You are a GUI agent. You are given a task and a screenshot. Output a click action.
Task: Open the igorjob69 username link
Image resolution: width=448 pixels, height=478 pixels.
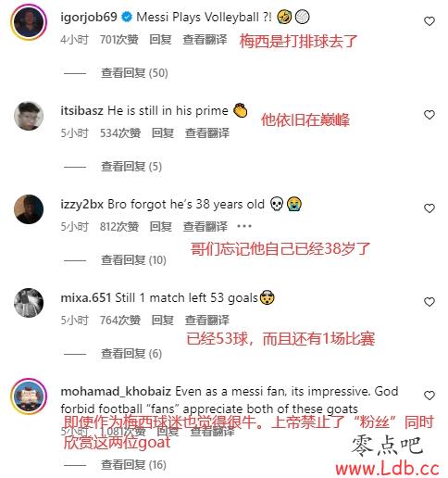click(x=89, y=17)
